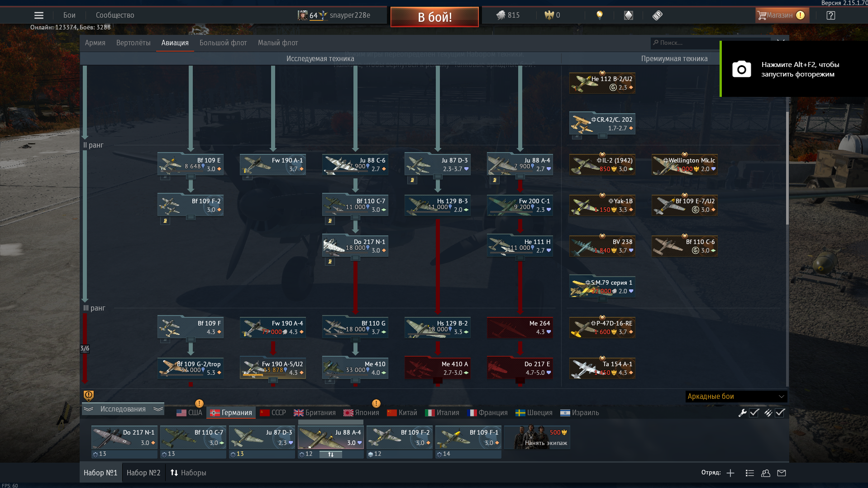Switch to the Малый флот tab
This screenshot has height=488, width=868.
[x=278, y=43]
